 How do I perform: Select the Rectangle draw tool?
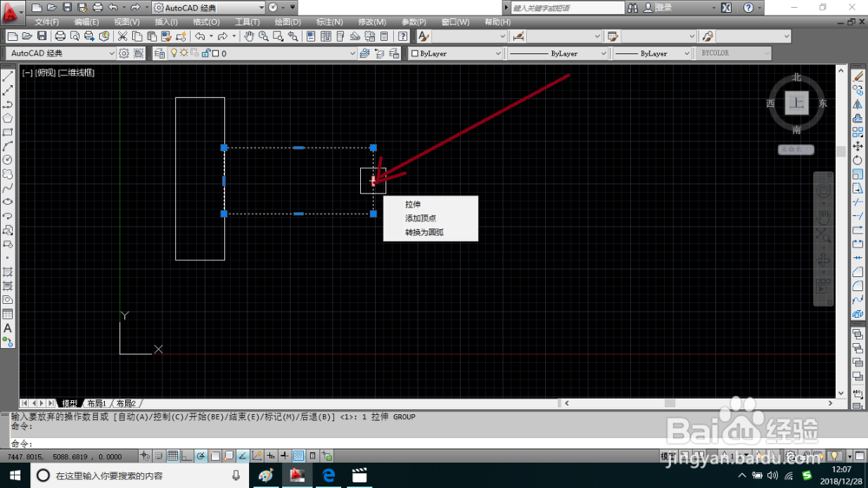[8, 132]
